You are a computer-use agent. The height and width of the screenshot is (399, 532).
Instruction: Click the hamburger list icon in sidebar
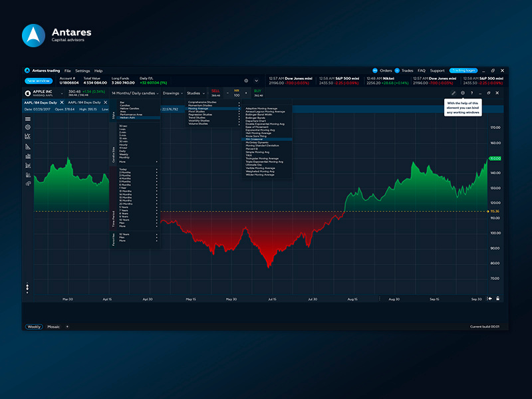tap(28, 119)
